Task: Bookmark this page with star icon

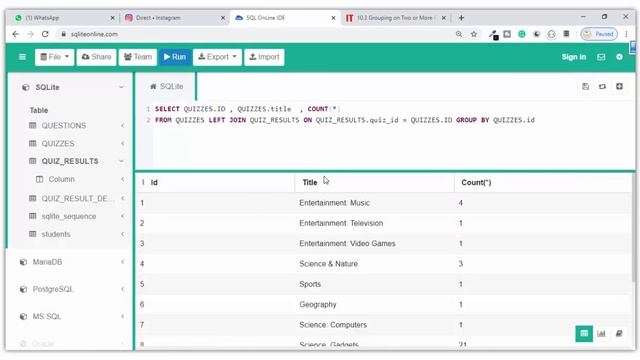Action: point(474,34)
